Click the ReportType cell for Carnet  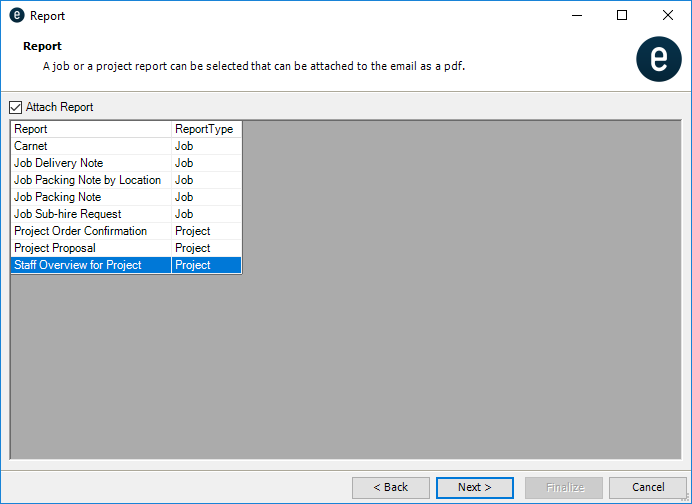[205, 146]
